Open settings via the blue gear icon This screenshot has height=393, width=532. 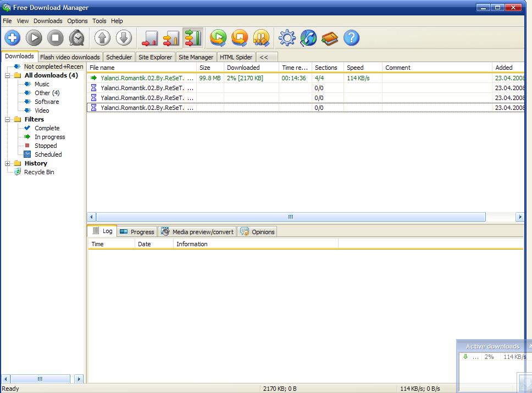(287, 38)
